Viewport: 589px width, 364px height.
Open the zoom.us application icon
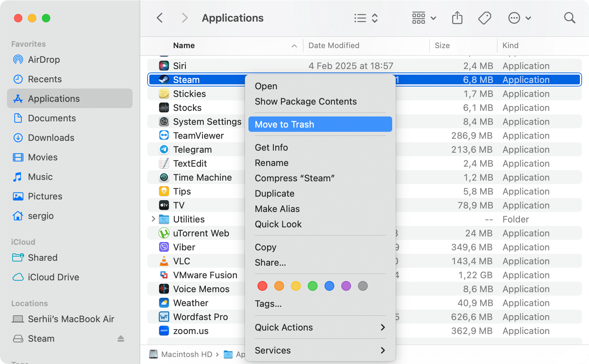tap(164, 331)
